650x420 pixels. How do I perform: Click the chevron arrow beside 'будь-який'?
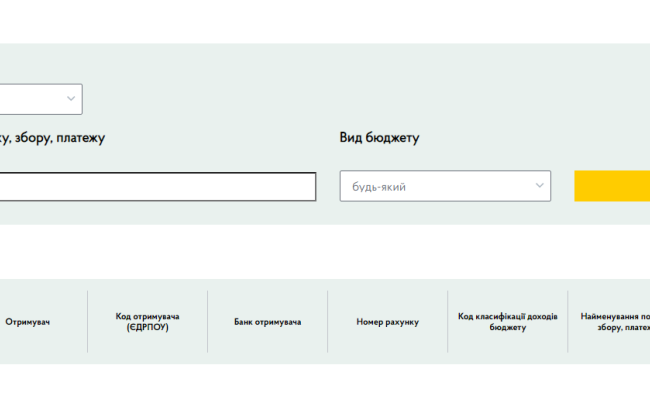[x=540, y=186]
